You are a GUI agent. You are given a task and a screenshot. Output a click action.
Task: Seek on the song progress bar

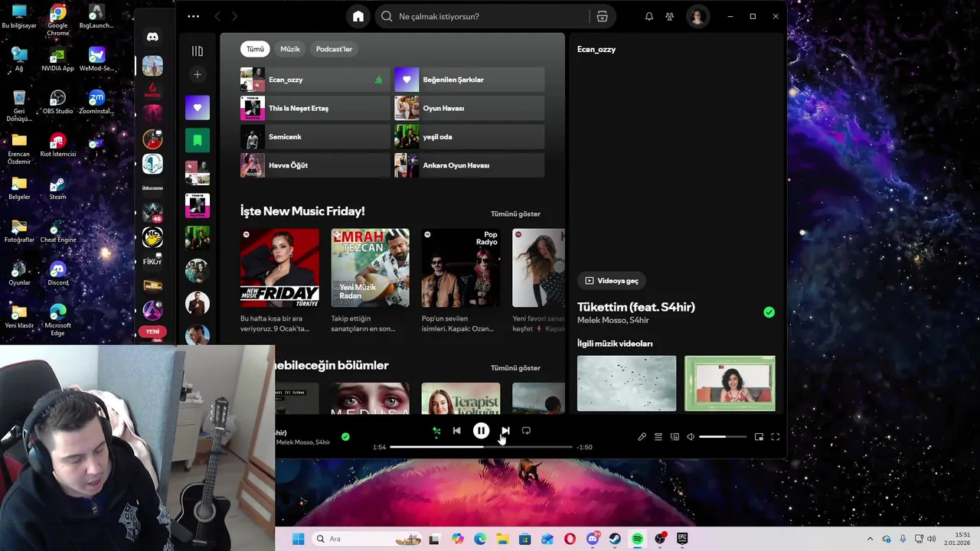click(x=481, y=447)
